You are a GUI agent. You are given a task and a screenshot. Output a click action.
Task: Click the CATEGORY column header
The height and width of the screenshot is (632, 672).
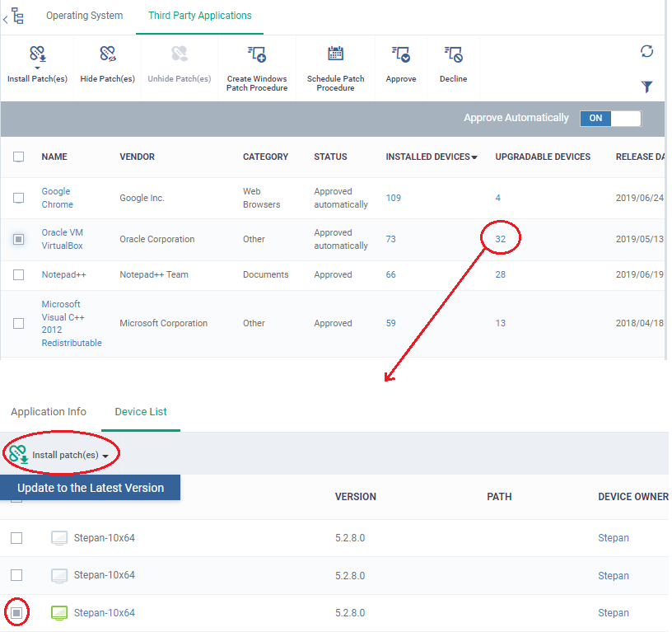(x=265, y=157)
